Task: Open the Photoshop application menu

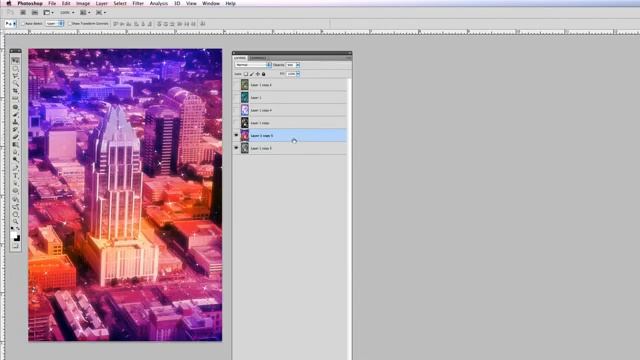Action: click(30, 3)
